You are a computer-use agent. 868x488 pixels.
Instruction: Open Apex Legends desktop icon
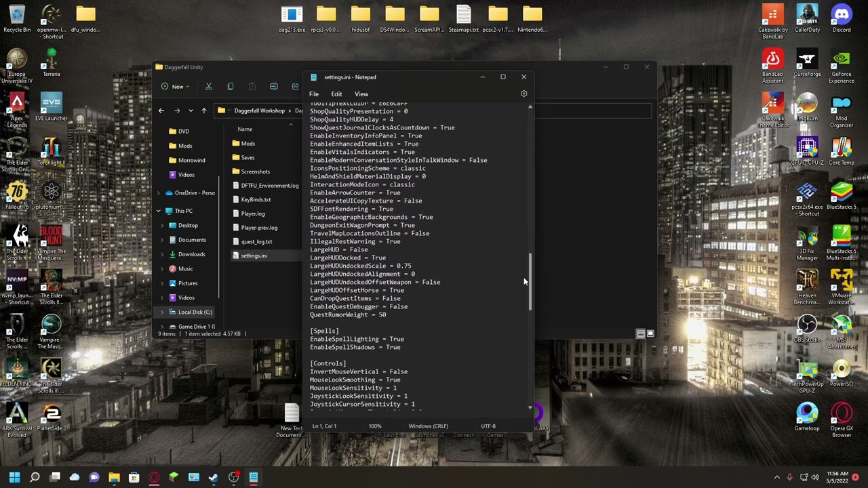17,110
